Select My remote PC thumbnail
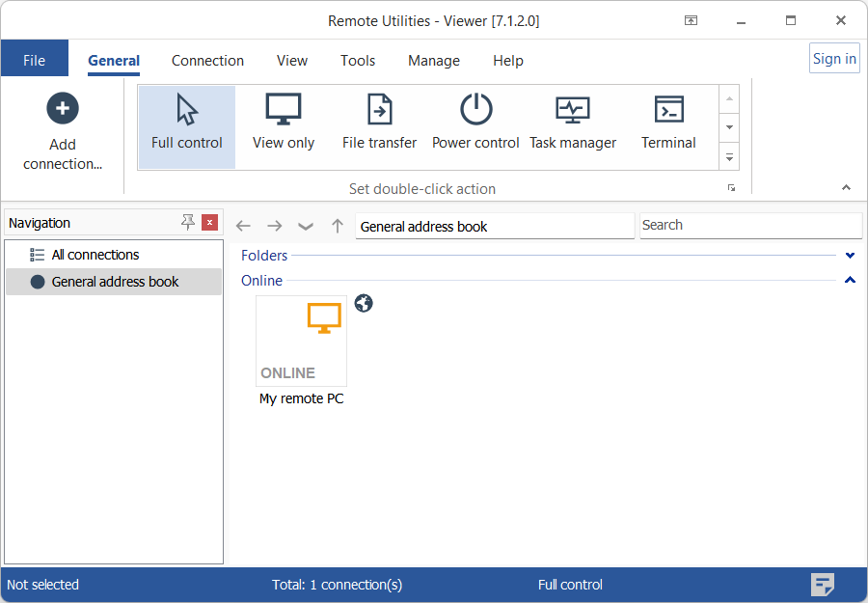 (301, 342)
